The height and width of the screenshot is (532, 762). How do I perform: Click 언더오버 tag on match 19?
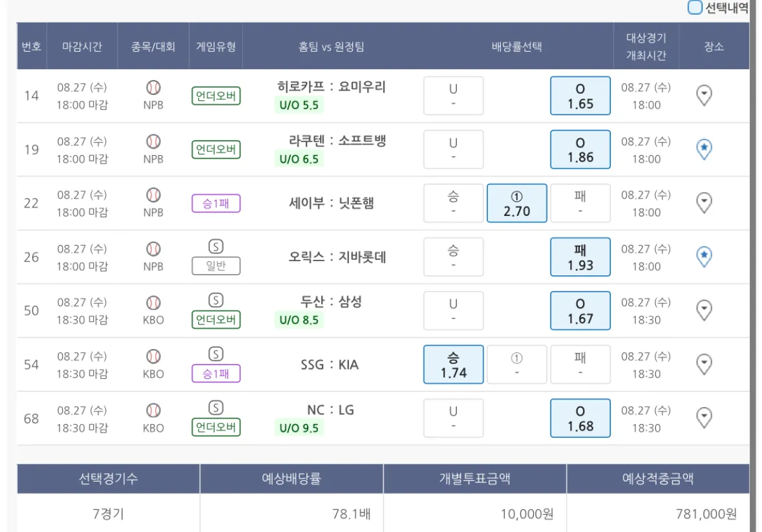pyautogui.click(x=216, y=150)
